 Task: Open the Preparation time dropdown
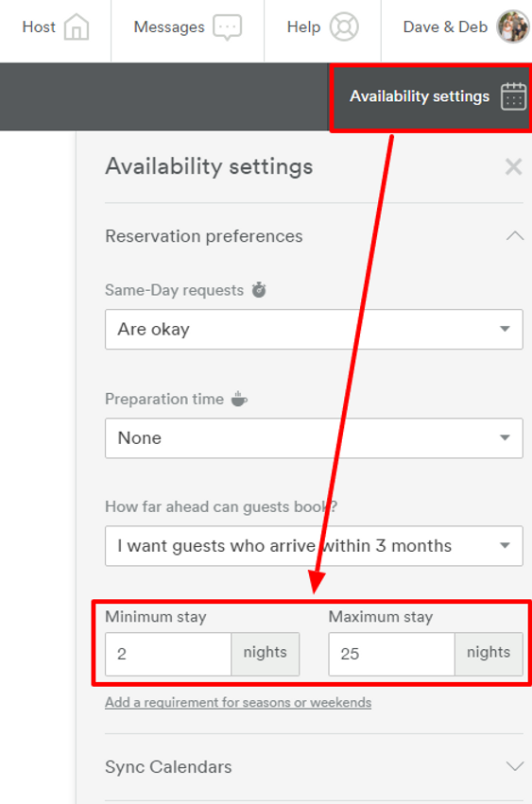314,437
